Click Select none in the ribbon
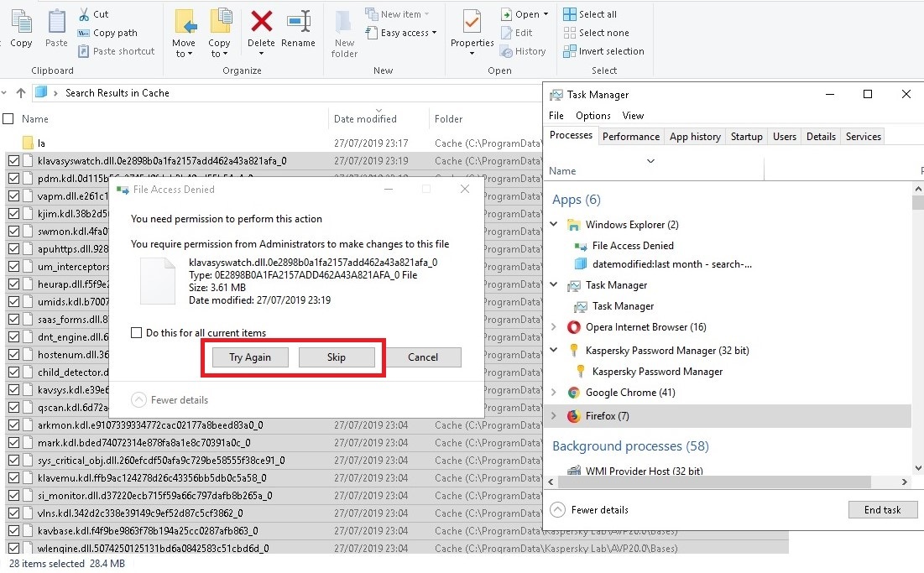The image size is (924, 573). (596, 33)
